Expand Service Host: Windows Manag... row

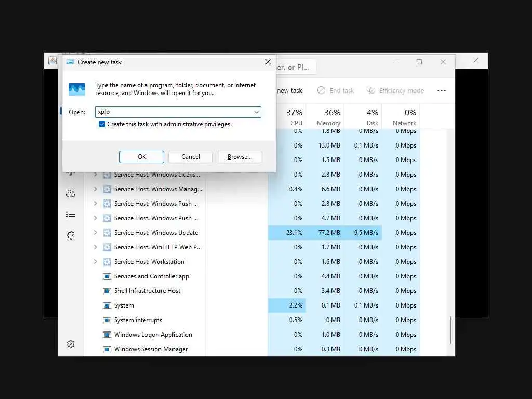(x=96, y=189)
